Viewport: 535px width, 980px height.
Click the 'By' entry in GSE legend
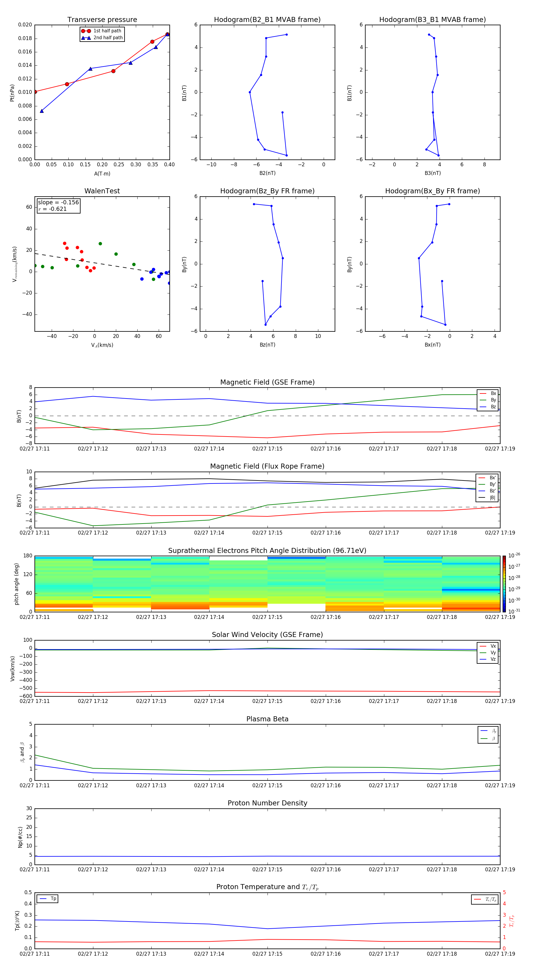[488, 400]
